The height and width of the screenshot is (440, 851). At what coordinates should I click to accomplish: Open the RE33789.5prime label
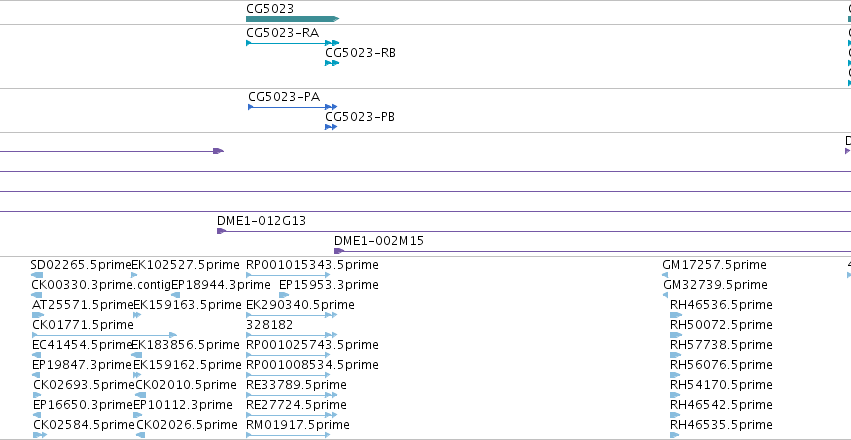tap(296, 385)
